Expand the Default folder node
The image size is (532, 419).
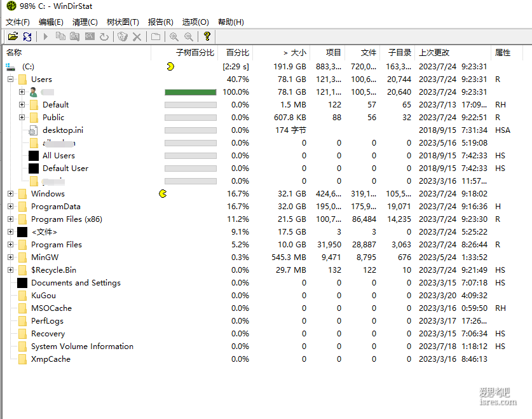pyautogui.click(x=22, y=105)
